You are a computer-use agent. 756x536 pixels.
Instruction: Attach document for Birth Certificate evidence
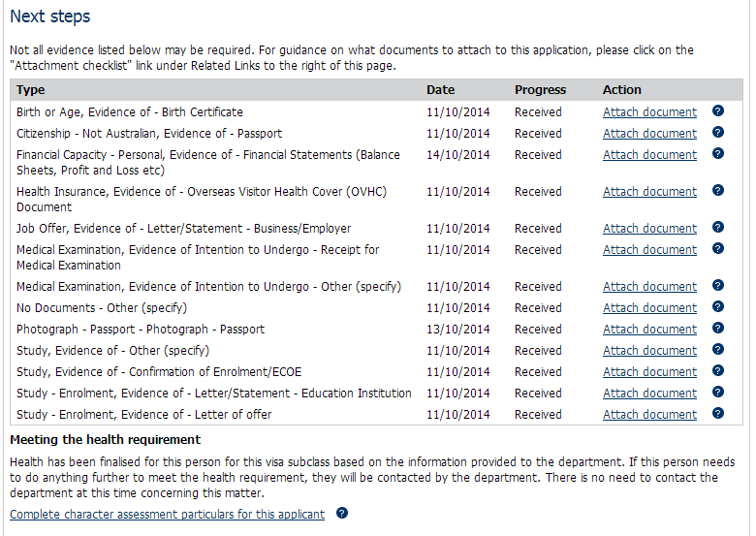tap(649, 112)
